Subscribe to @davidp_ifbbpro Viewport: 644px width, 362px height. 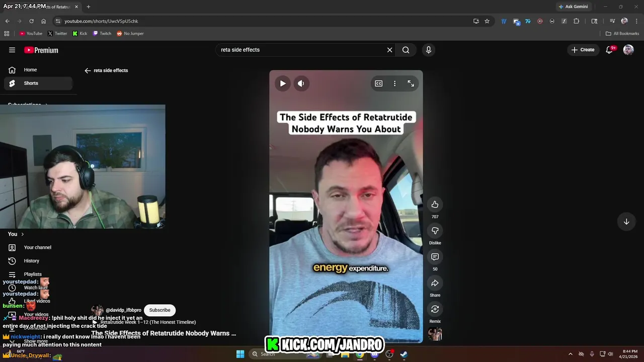pos(159,310)
